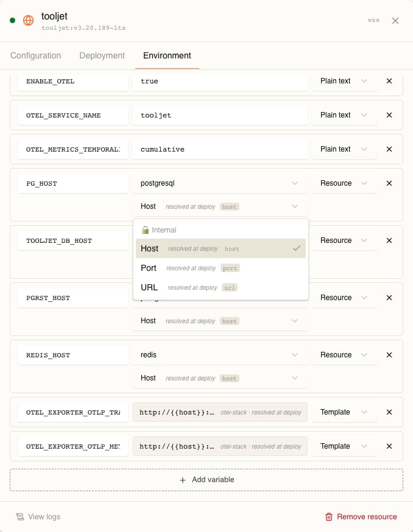This screenshot has height=532, width=413.
Task: Select the Environment tab
Action: tap(167, 55)
